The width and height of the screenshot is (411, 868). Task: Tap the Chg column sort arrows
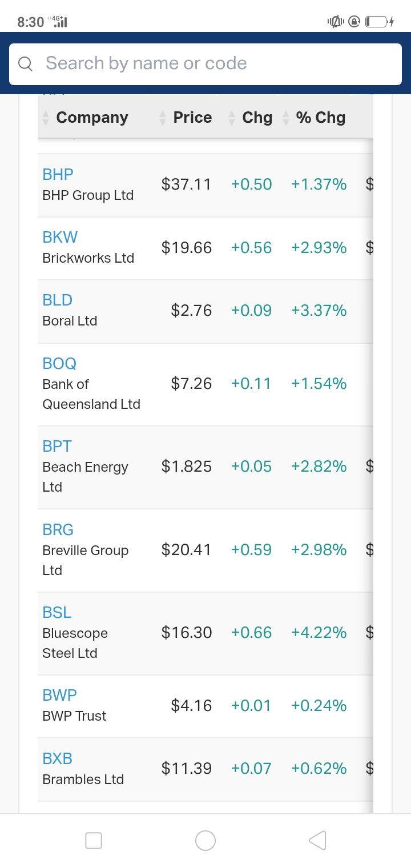tap(232, 118)
